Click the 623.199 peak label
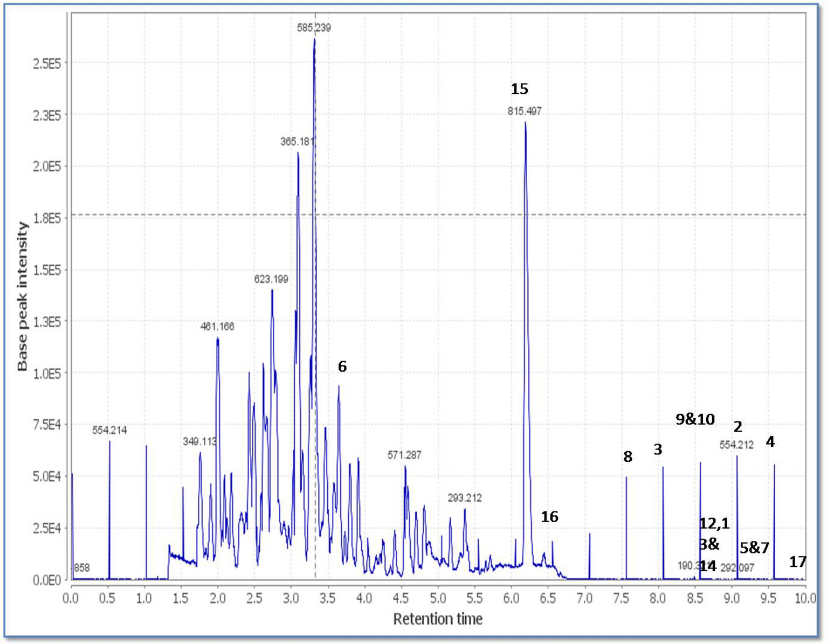The image size is (827, 644). tap(271, 279)
